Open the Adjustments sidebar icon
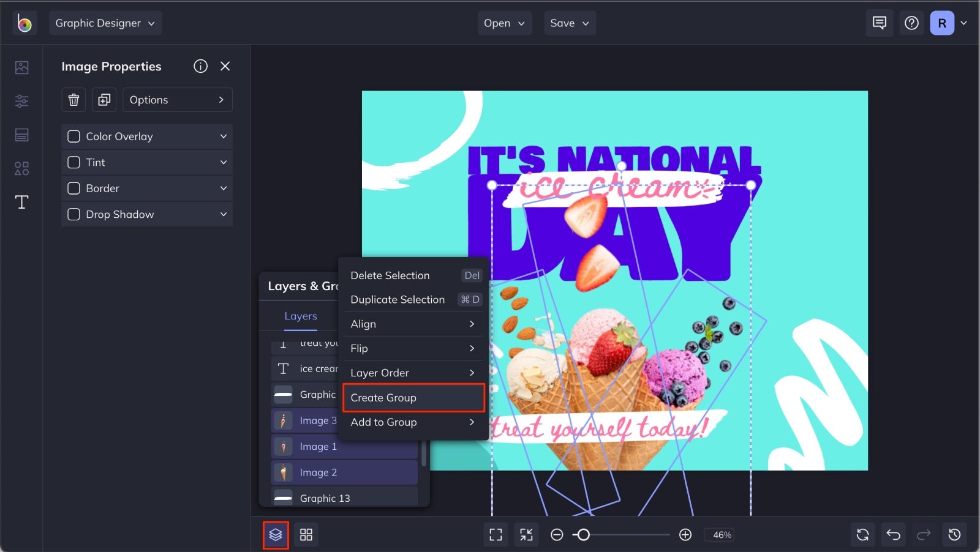The width and height of the screenshot is (980, 552). point(21,101)
